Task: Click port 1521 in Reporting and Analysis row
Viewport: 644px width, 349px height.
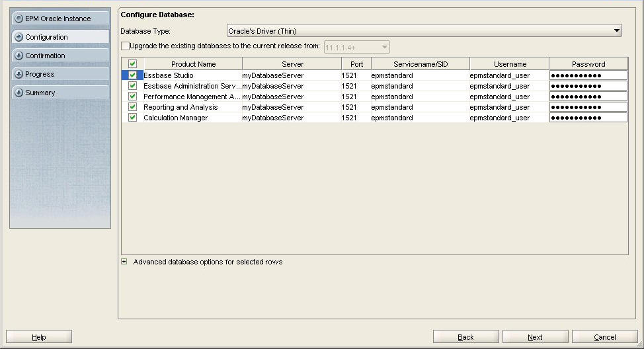Action: click(356, 107)
